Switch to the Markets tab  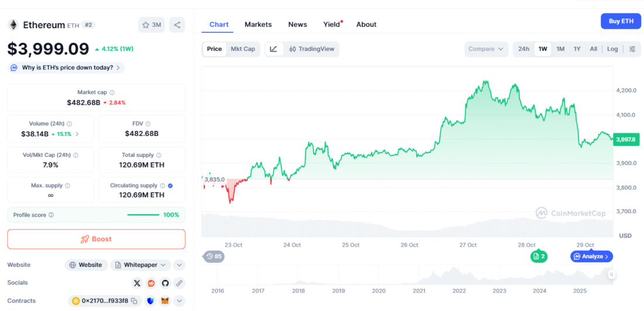[258, 25]
